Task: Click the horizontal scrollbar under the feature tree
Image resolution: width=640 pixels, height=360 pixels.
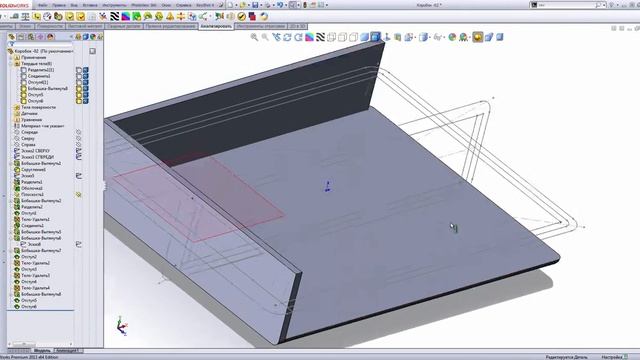Action: click(41, 344)
